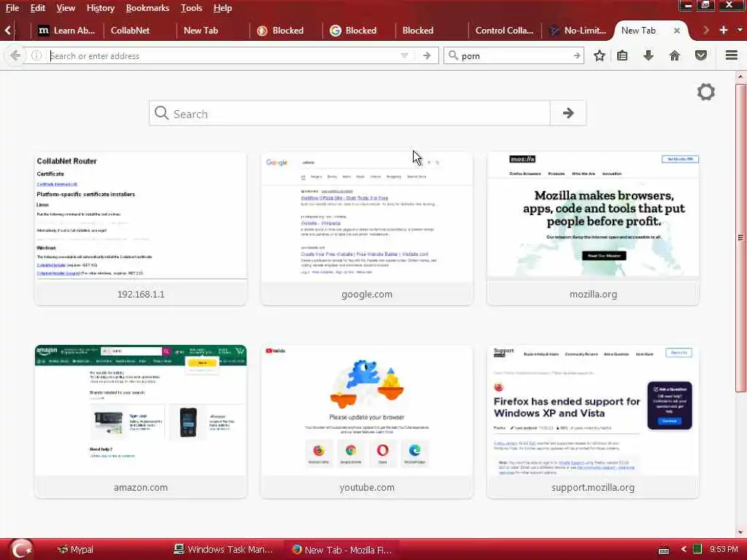Image resolution: width=747 pixels, height=560 pixels.
Task: Click the page search submit arrow
Action: 568,113
